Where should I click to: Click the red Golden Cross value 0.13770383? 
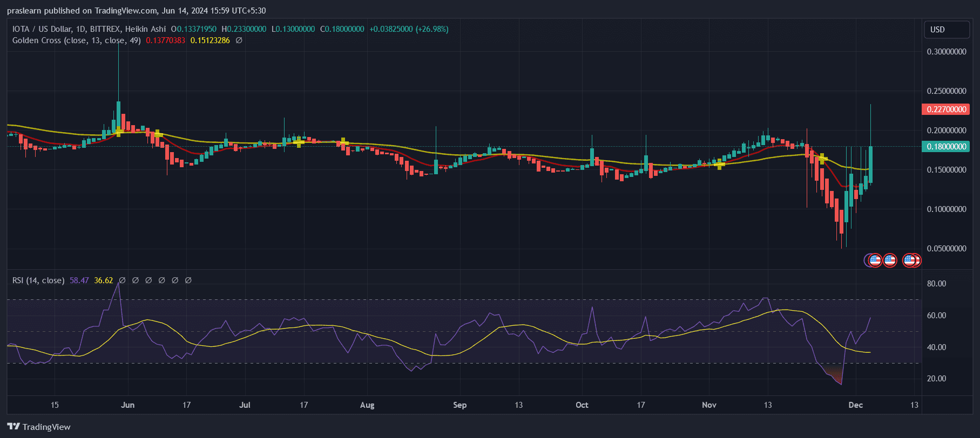pyautogui.click(x=166, y=40)
